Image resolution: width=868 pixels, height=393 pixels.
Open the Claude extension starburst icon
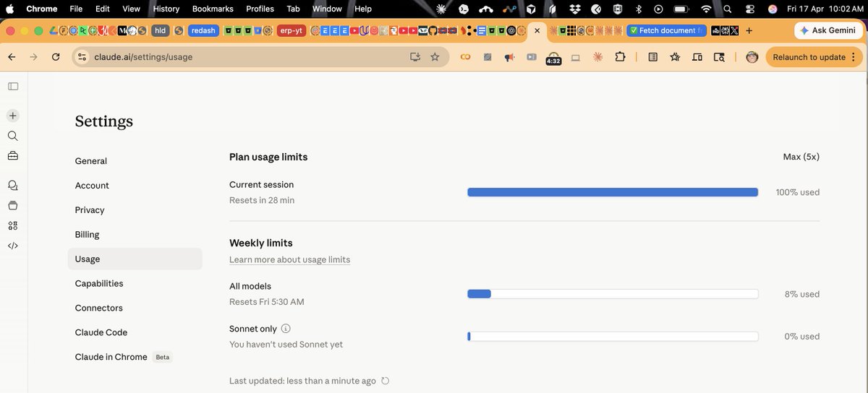point(597,57)
